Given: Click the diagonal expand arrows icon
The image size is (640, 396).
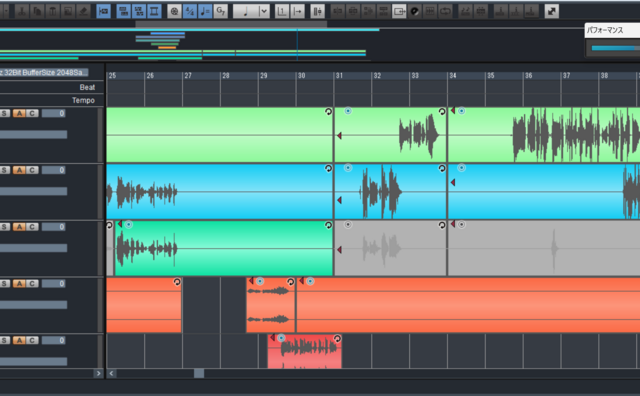Looking at the screenshot, I should tap(552, 11).
